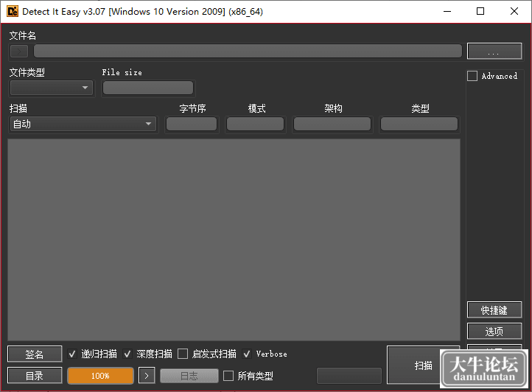
Task: Enable the 所有类型 all types checkbox
Action: 228,376
